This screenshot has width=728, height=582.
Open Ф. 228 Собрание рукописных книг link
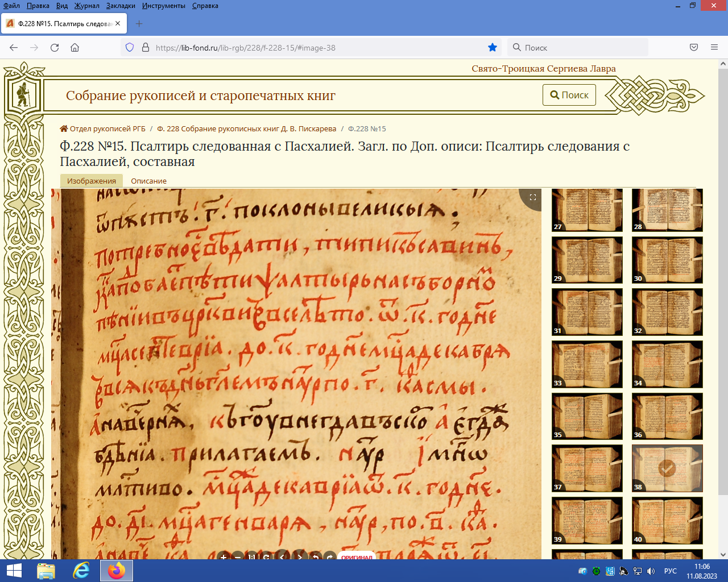(247, 129)
